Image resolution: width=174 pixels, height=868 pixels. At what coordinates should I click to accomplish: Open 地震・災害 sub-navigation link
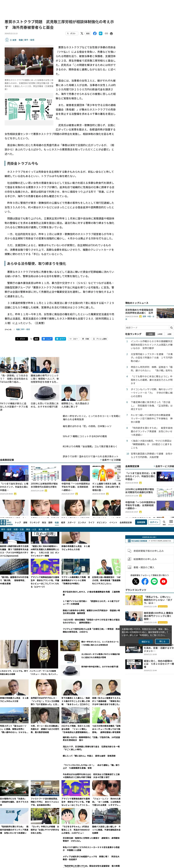pyautogui.click(x=18, y=529)
